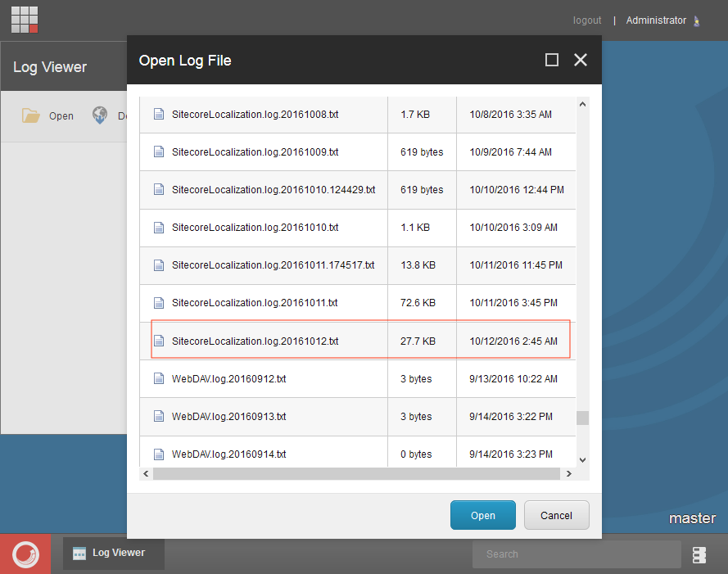Viewport: 728px width, 574px height.
Task: Click file icon for WebDAV.log.20160912.txt
Action: [159, 378]
